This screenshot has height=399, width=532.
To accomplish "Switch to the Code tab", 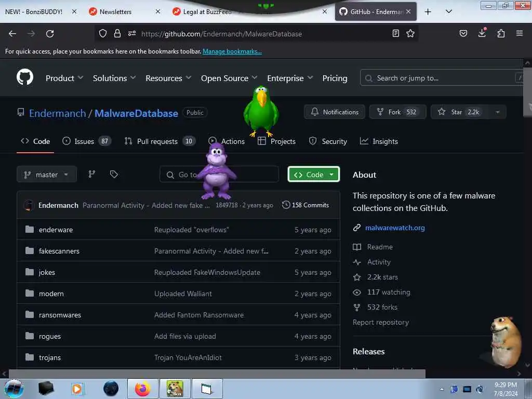I will 35,141.
